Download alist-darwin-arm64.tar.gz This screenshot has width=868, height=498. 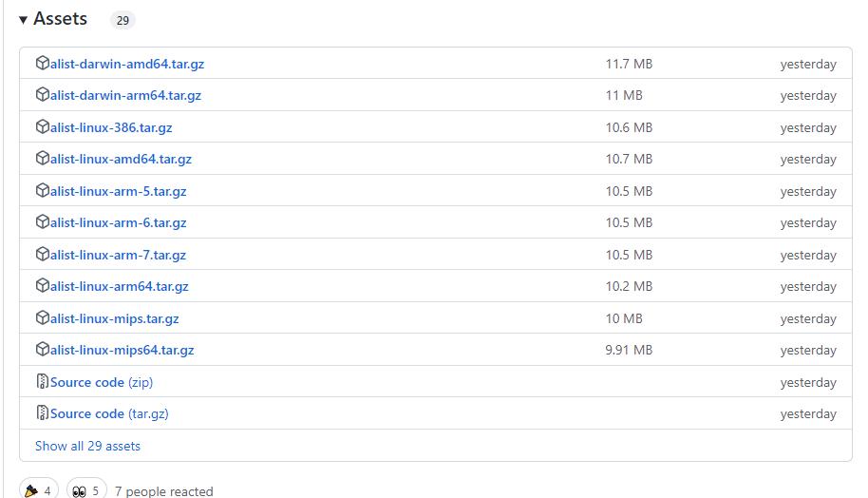pyautogui.click(x=125, y=95)
